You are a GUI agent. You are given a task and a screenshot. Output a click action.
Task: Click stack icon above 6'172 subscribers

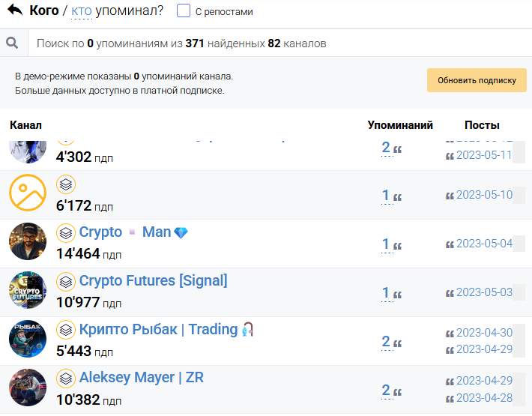pos(66,184)
